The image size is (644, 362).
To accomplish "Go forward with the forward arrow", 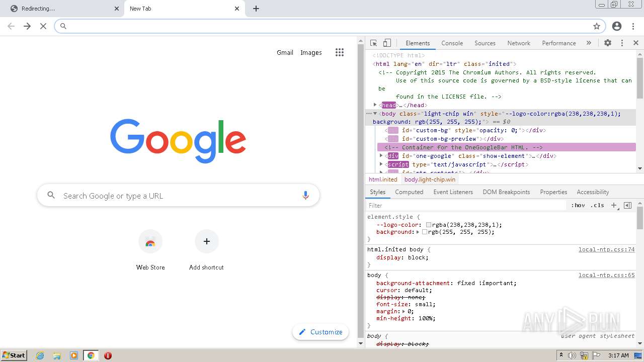I will [27, 26].
